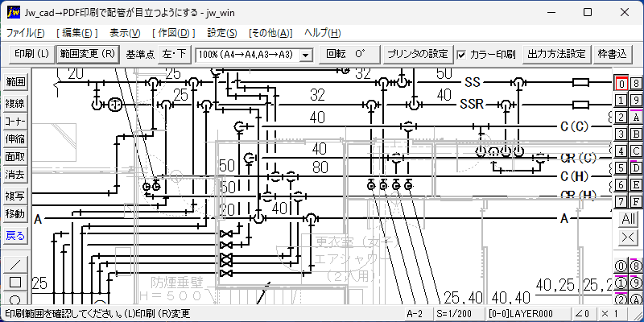644x322 pixels.
Task: Select layer group circled A
Action: [636, 299]
